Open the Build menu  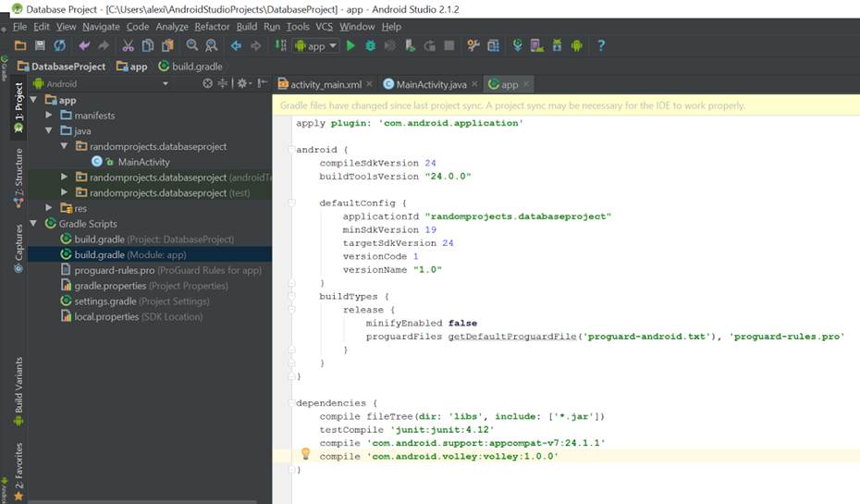(247, 26)
